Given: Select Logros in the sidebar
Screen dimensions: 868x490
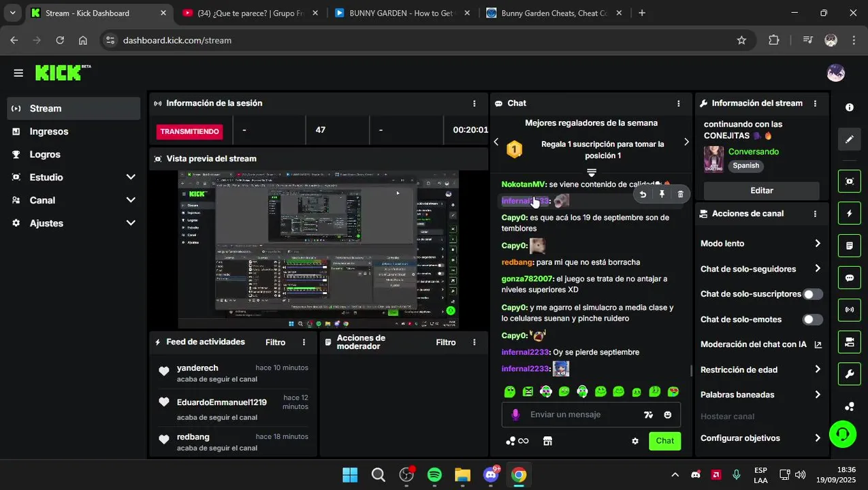Looking at the screenshot, I should point(74,154).
